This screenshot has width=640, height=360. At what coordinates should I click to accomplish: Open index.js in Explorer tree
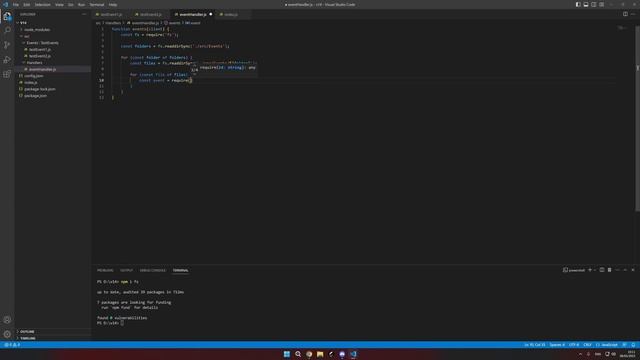[x=53, y=82]
